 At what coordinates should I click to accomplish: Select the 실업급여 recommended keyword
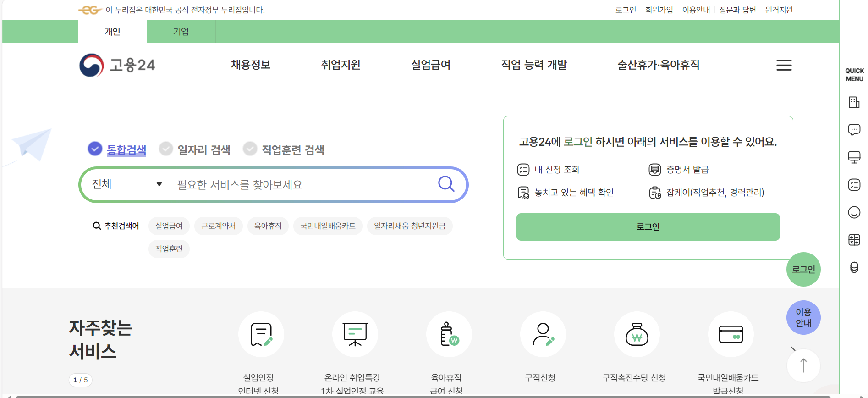click(169, 226)
